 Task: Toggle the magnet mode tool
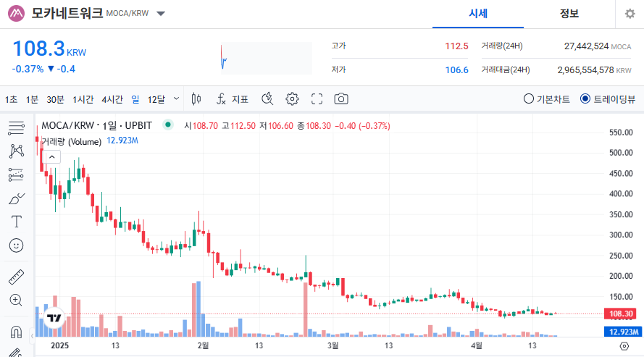click(16, 332)
